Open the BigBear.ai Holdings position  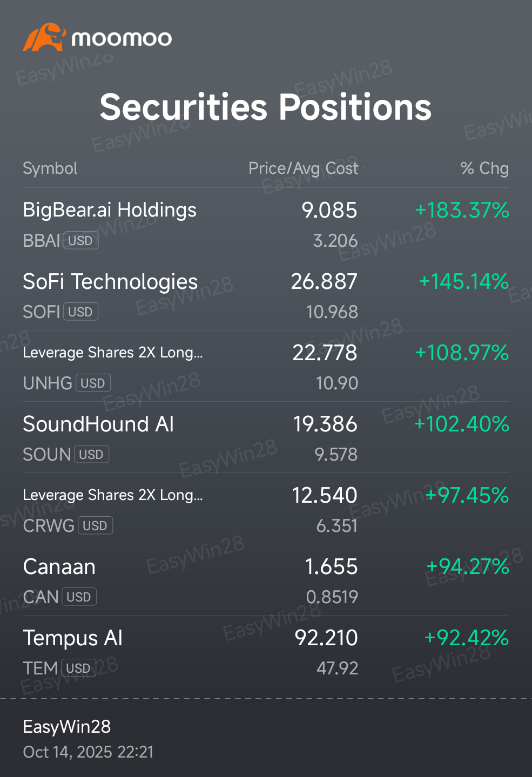point(266,224)
